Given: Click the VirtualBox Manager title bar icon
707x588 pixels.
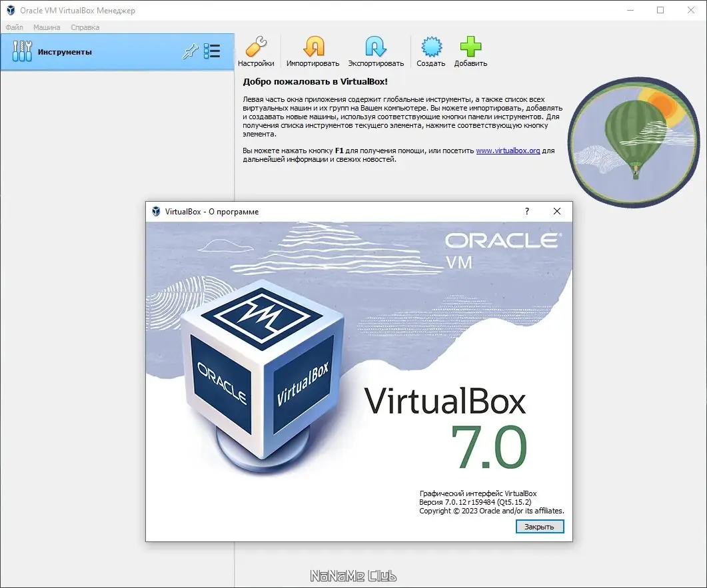Looking at the screenshot, I should [11, 11].
